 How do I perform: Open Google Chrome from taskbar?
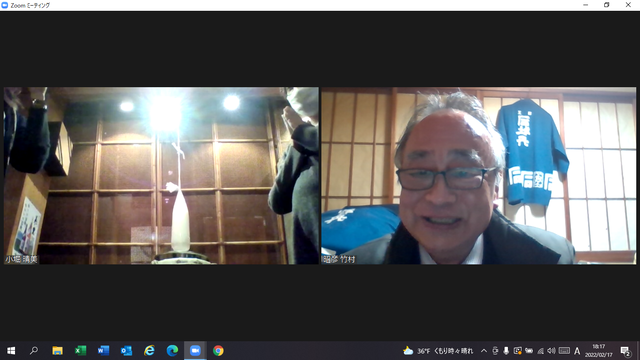click(x=218, y=351)
